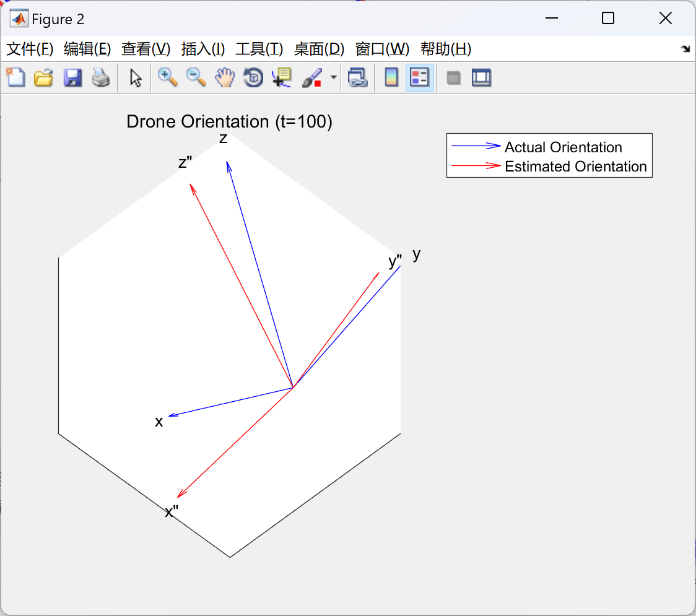Activate the Zoom Out magnifier tool

196,77
